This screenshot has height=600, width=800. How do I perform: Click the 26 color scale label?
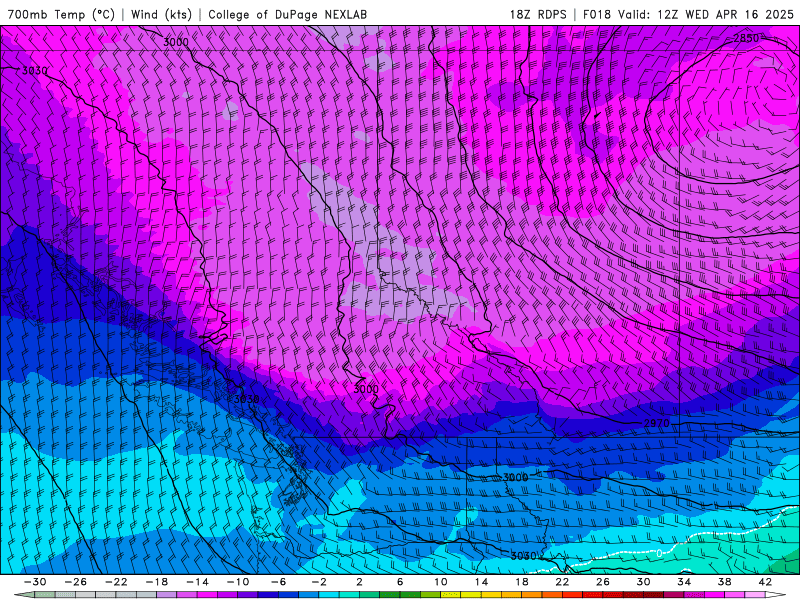click(603, 582)
